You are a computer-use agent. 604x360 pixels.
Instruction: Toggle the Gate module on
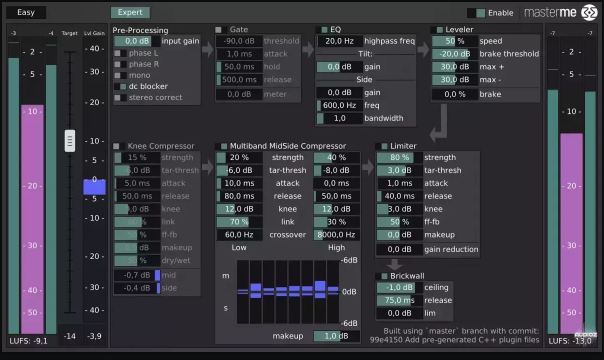[221, 30]
